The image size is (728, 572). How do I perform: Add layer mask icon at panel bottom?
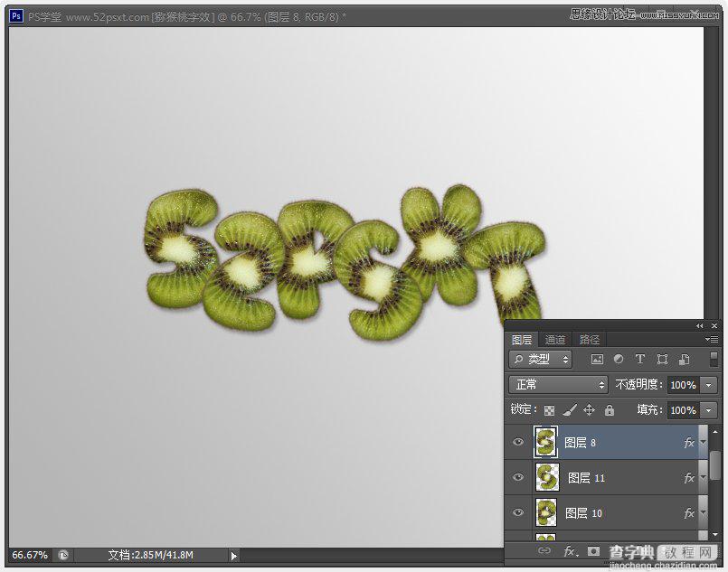(x=593, y=551)
